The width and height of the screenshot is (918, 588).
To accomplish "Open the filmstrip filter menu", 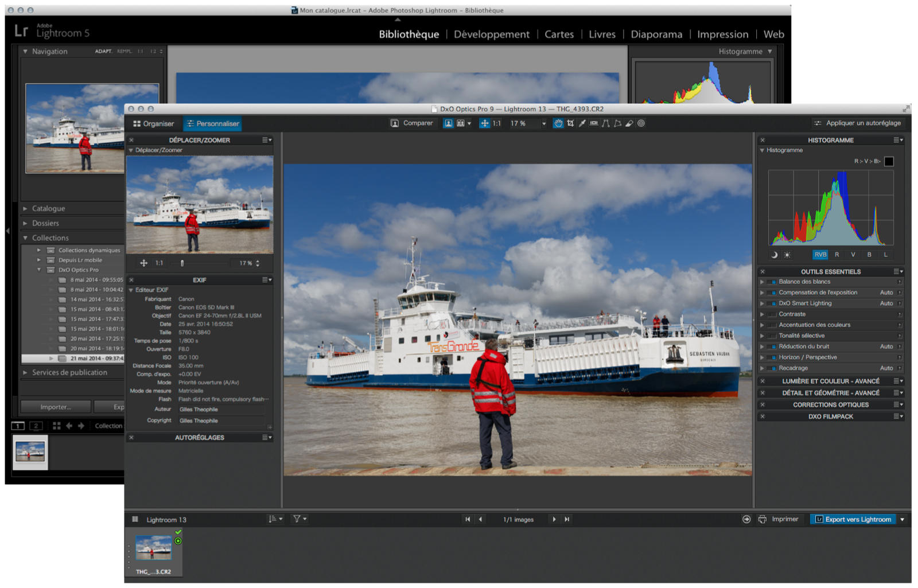I will tap(300, 519).
